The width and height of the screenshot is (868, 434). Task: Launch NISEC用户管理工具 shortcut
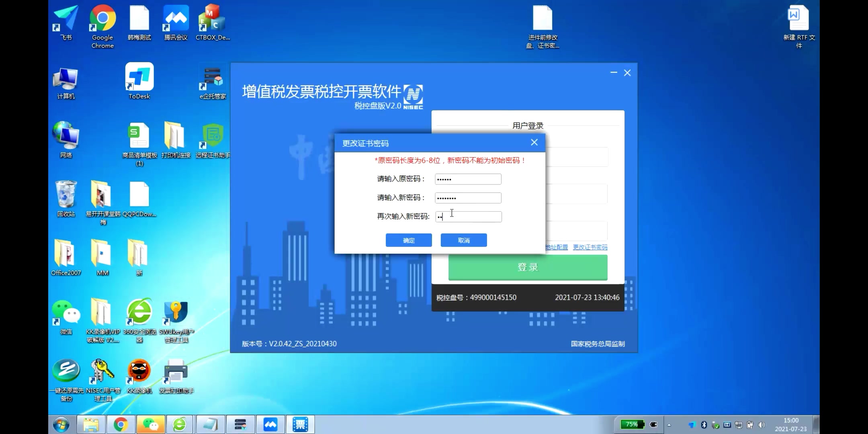tap(103, 380)
